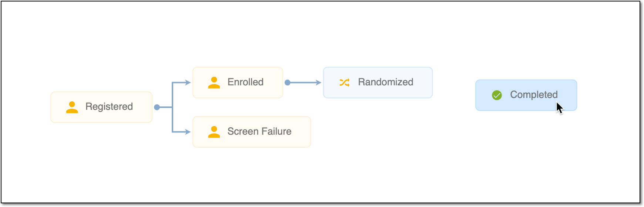Image resolution: width=644 pixels, height=207 pixels.
Task: Click the connector dot right of Enrolled
Action: pos(288,82)
